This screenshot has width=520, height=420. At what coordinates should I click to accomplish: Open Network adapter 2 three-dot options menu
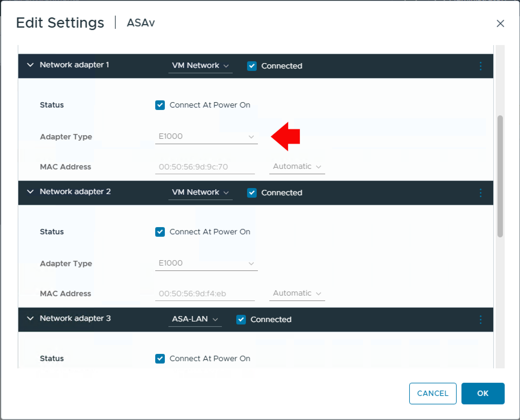(x=480, y=193)
